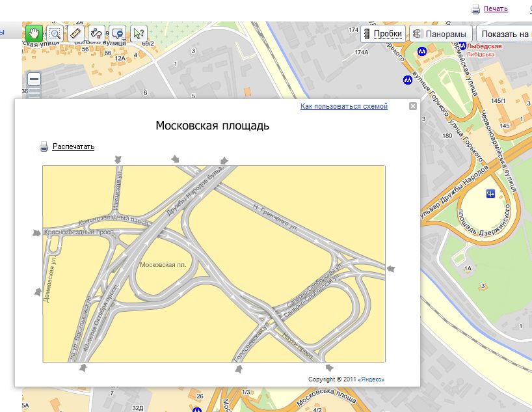
Task: Click the Распечатать link in the popup
Action: tap(73, 146)
